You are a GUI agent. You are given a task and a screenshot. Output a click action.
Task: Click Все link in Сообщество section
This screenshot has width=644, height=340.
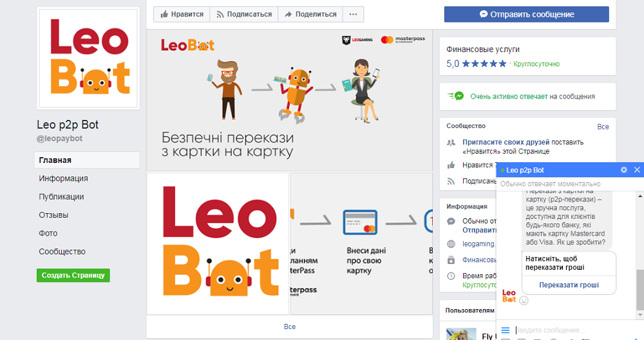point(603,127)
